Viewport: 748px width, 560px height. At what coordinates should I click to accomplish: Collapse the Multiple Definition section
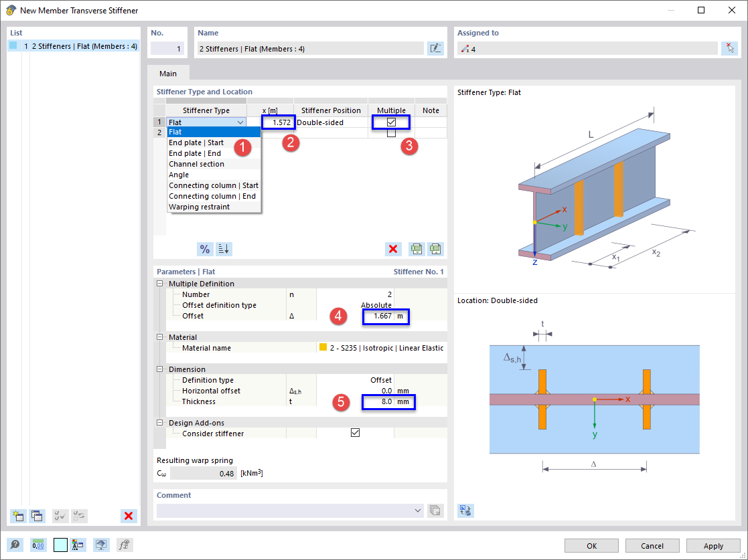(159, 283)
